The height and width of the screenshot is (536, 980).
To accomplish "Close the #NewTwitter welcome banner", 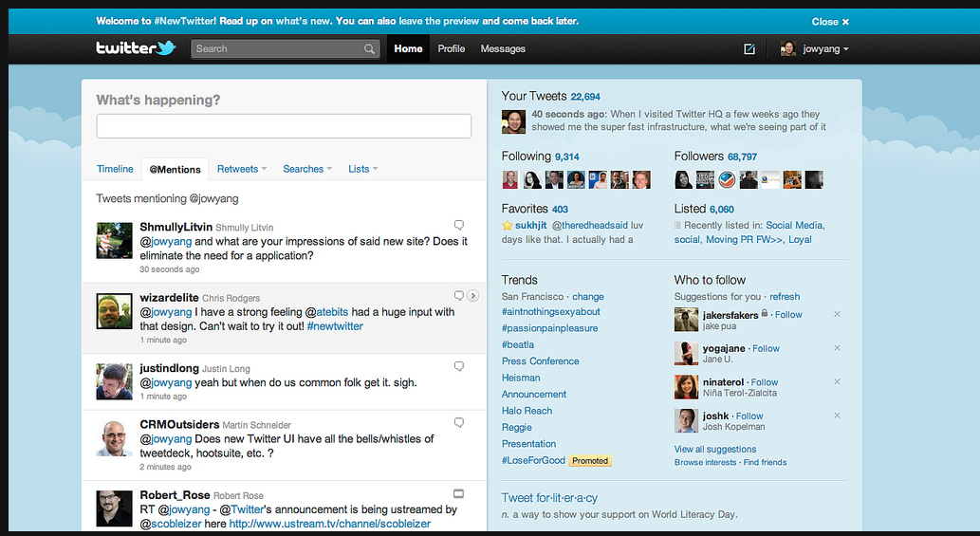I will 830,21.
